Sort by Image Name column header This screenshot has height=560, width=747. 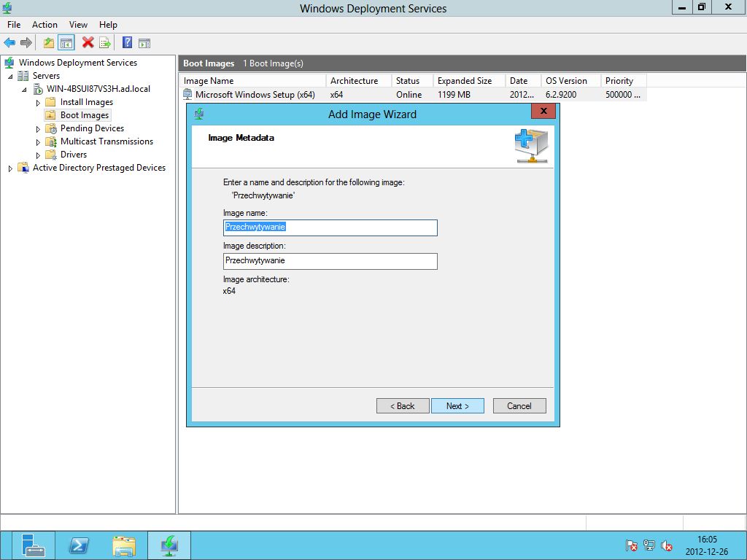point(252,81)
